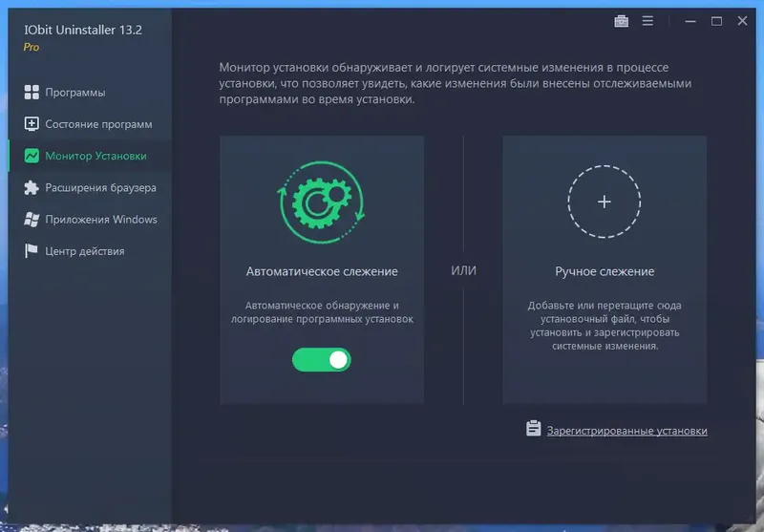
Task: Click the IObit Uninstaller 13.2 title
Action: point(83,30)
